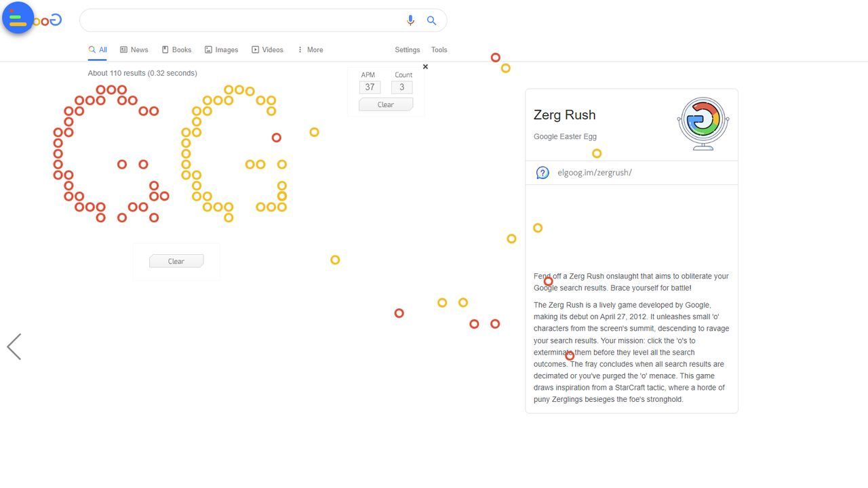Open Tools
The width and height of the screenshot is (868, 488).
[x=439, y=49]
